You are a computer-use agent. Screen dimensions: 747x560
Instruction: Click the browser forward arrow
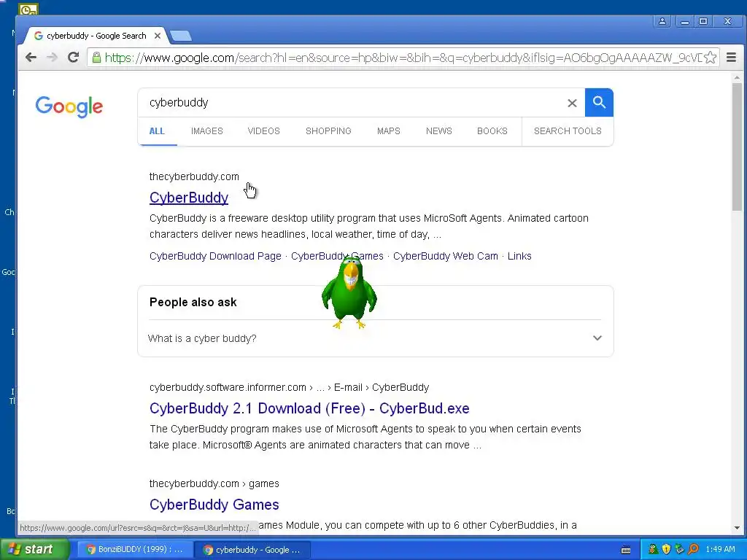[x=52, y=58]
